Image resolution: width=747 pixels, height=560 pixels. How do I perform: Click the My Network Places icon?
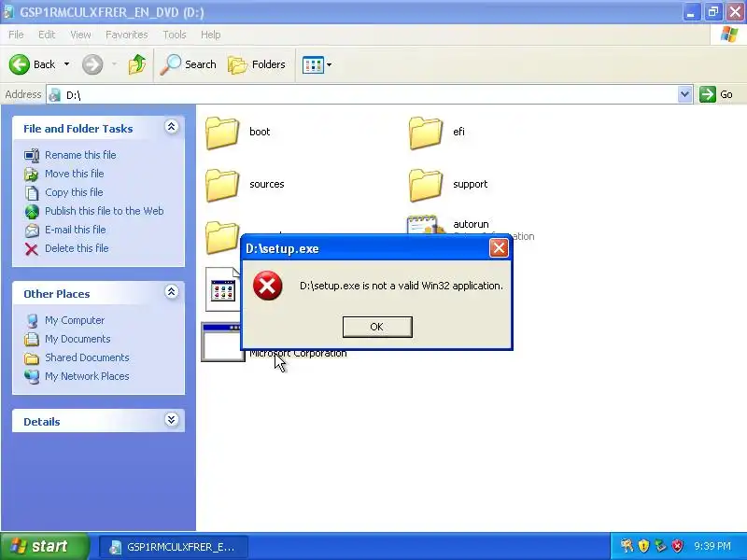tap(32, 376)
